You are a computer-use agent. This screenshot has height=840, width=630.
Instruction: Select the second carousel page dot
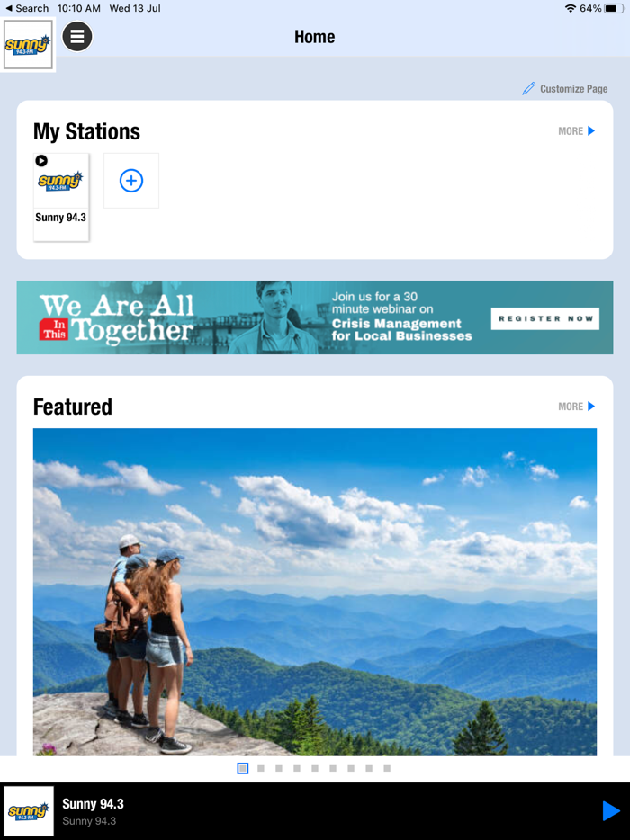coord(261,768)
